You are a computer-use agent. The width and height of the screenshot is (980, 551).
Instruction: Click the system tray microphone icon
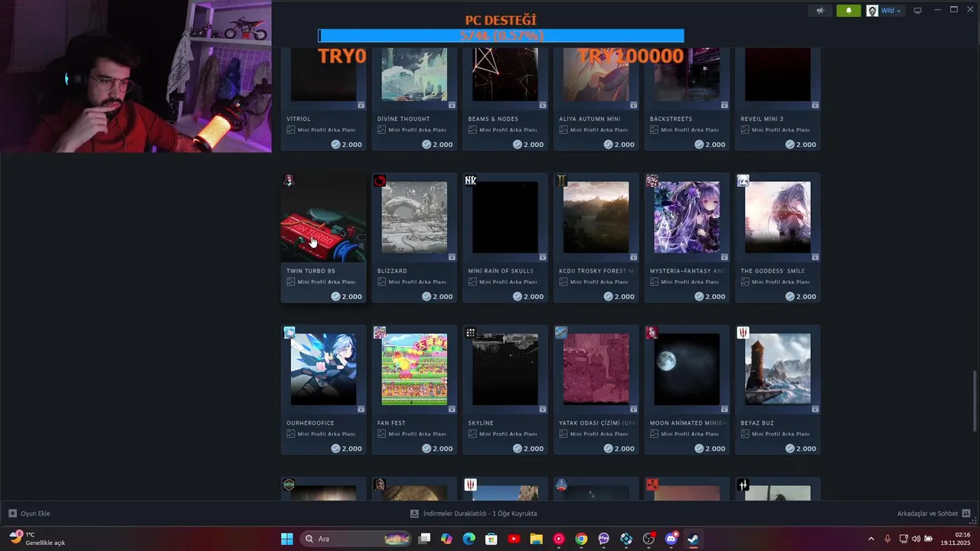pos(887,539)
